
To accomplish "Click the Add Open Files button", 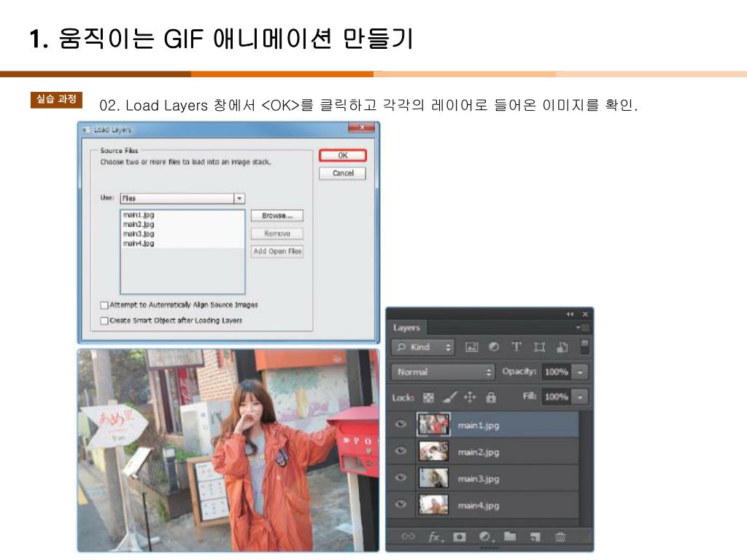I will click(276, 251).
